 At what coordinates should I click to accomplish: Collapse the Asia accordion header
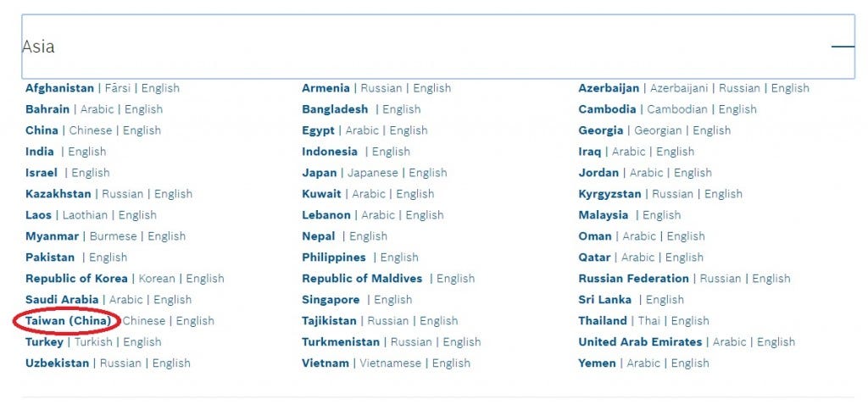tap(438, 47)
